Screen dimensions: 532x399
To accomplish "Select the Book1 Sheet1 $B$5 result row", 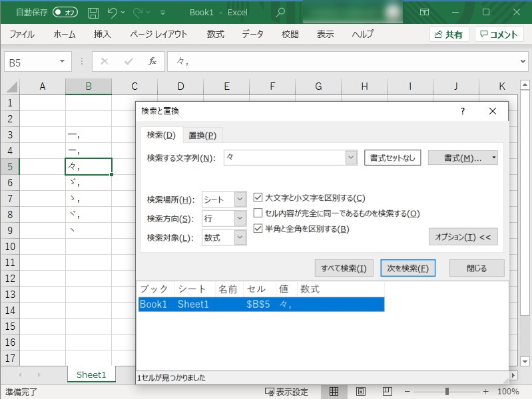I will pos(261,304).
